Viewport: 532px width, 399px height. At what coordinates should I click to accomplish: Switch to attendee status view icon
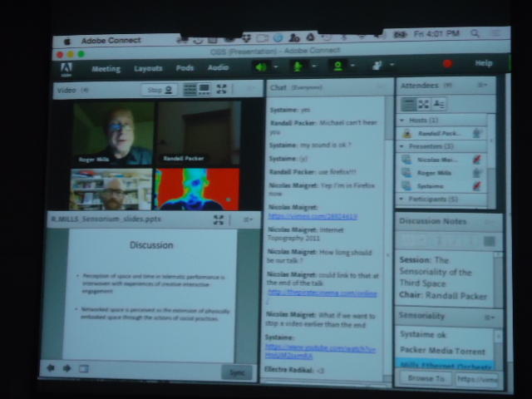[439, 104]
